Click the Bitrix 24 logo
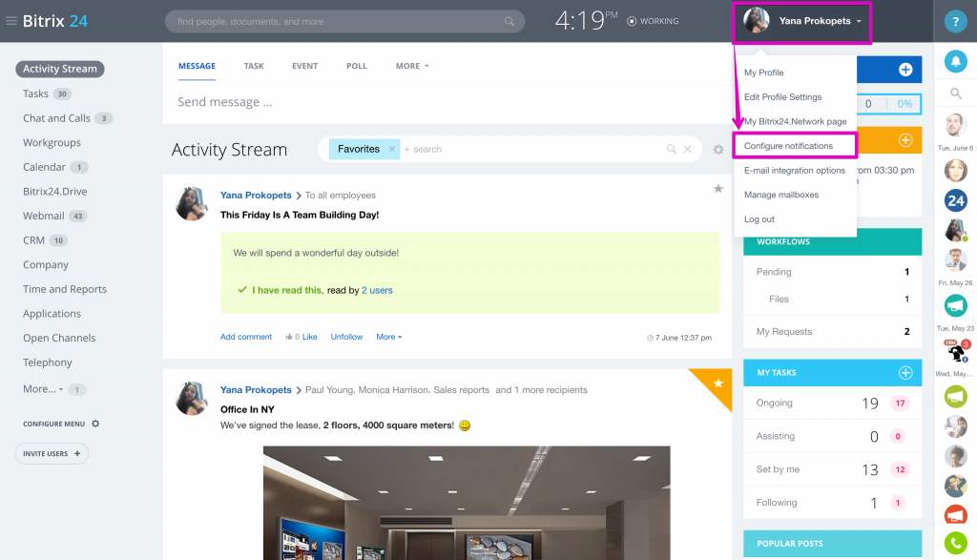Image resolution: width=977 pixels, height=560 pixels. [54, 21]
